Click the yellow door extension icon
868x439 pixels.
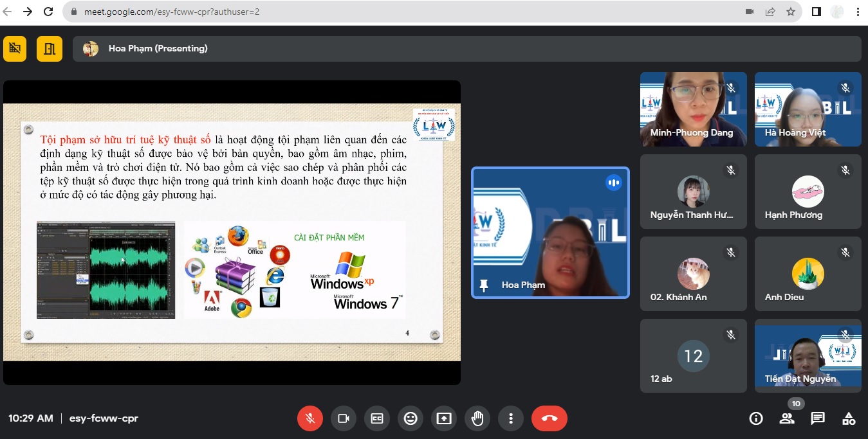(50, 49)
